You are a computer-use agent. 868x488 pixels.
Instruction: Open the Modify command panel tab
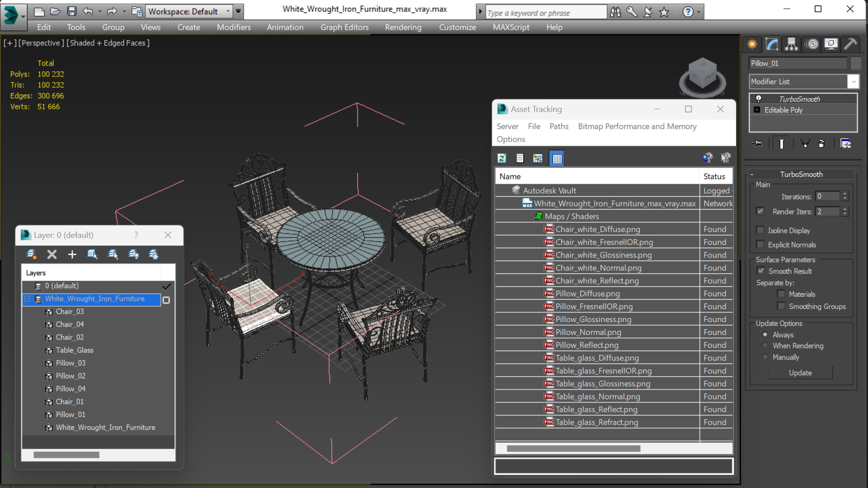pyautogui.click(x=772, y=44)
